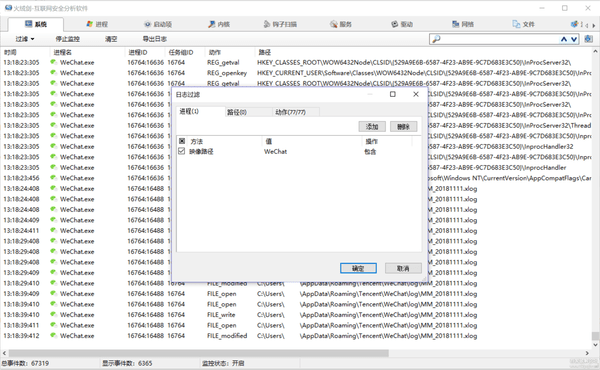600x370 pixels.
Task: Select the 包含 operation cell in filter
Action: (370, 152)
